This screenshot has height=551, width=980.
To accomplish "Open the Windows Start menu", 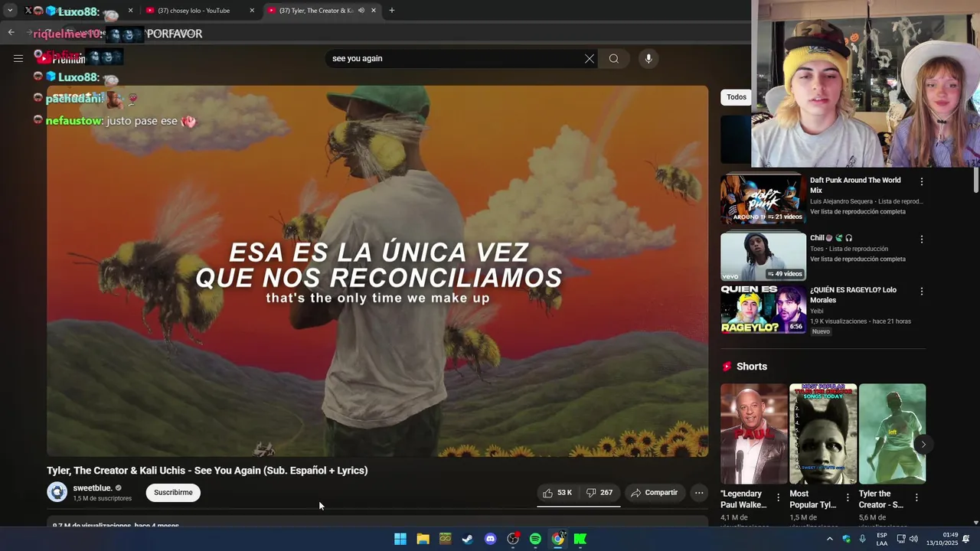I will [400, 539].
